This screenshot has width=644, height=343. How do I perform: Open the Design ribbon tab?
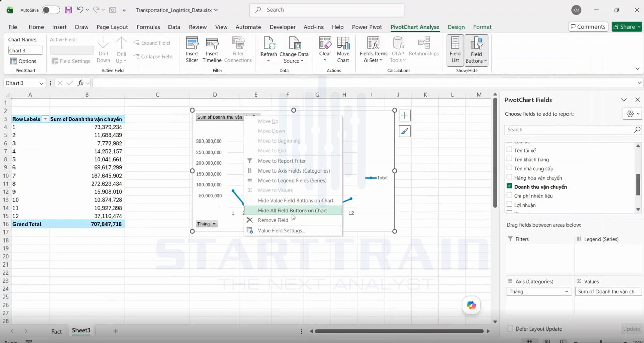pyautogui.click(x=456, y=27)
